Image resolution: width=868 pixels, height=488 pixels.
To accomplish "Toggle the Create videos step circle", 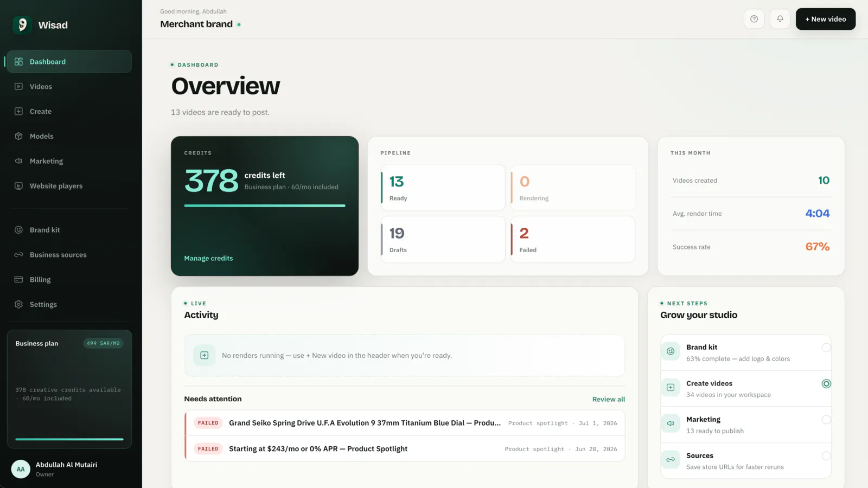I will click(x=826, y=384).
